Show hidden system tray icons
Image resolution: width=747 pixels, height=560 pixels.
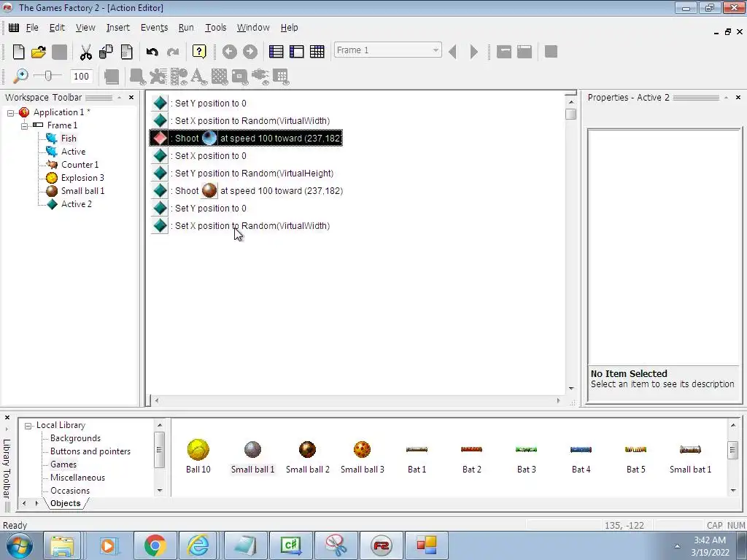click(x=677, y=546)
